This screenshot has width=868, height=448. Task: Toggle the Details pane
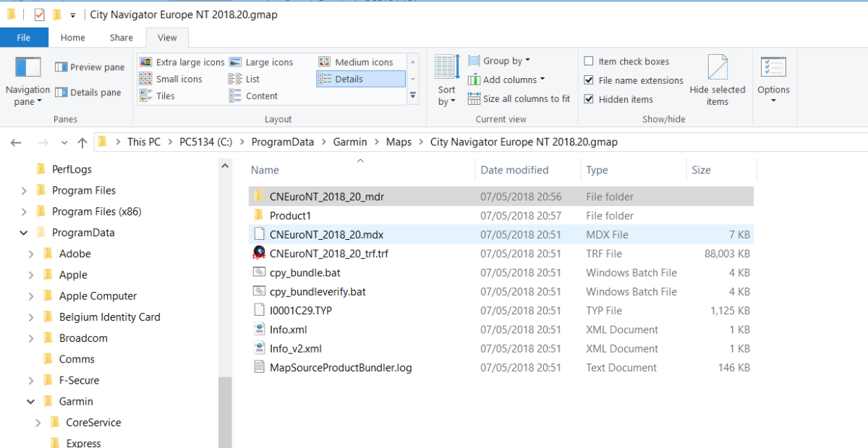tap(88, 92)
